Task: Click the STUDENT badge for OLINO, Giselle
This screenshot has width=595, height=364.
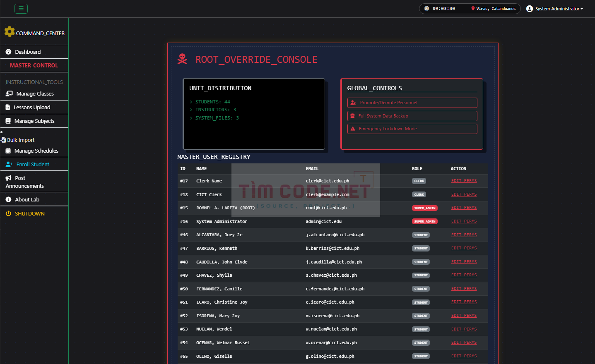Action: 421,356
